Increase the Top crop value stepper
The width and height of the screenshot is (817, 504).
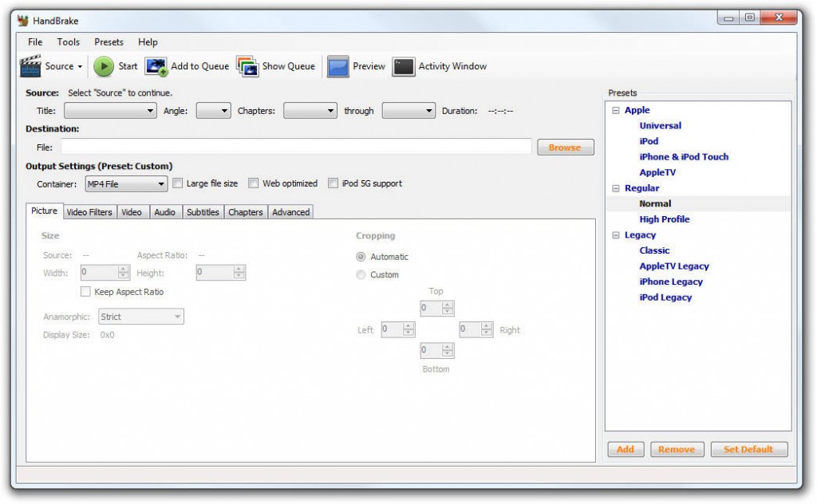click(446, 305)
